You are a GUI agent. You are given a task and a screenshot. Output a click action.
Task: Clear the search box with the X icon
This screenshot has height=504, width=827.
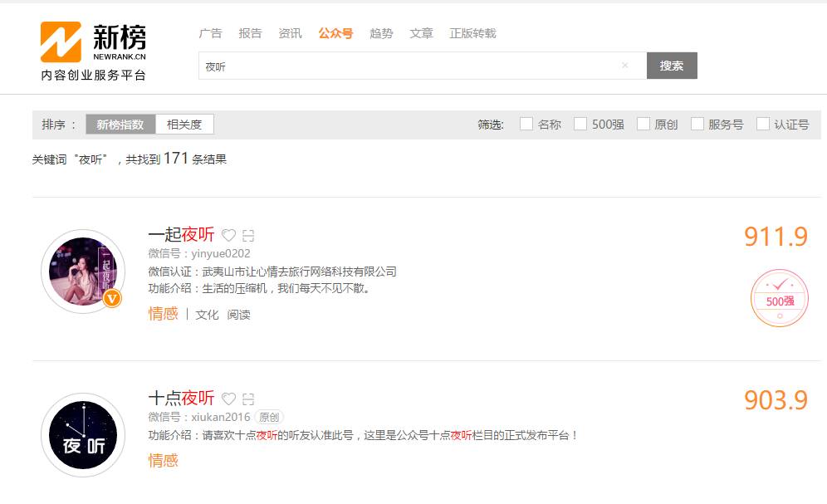(625, 66)
